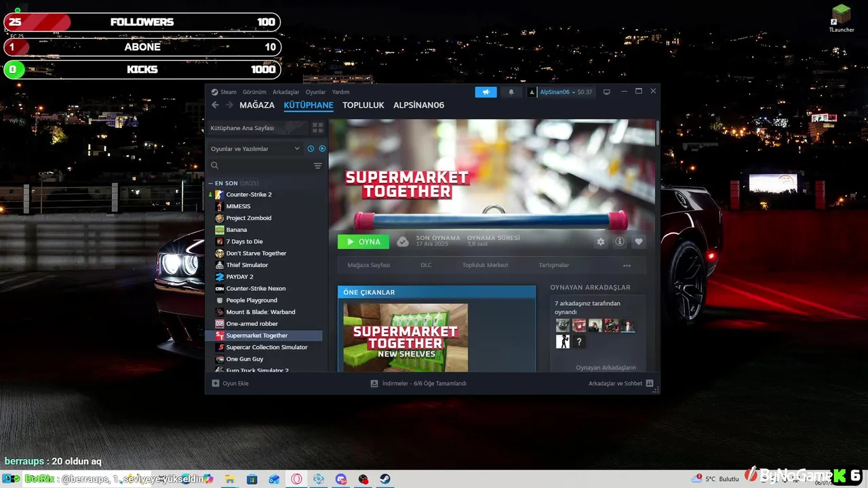This screenshot has width=868, height=488.
Task: Click the cloud sync status icon
Action: (x=403, y=242)
